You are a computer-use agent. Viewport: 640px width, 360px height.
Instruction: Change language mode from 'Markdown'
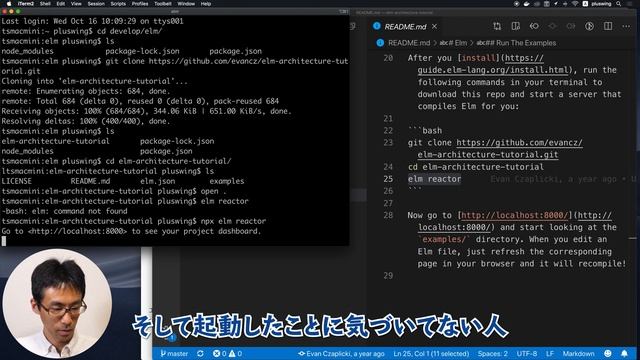click(578, 353)
